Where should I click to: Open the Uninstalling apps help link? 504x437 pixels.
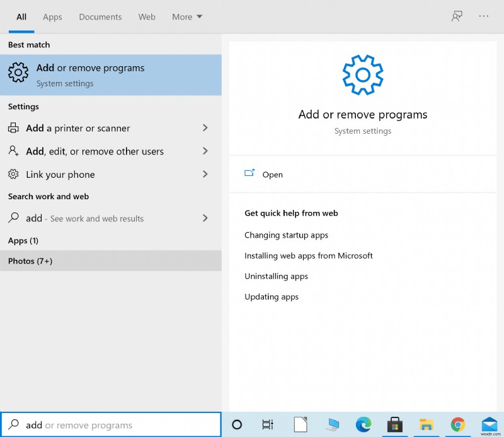pyautogui.click(x=276, y=276)
